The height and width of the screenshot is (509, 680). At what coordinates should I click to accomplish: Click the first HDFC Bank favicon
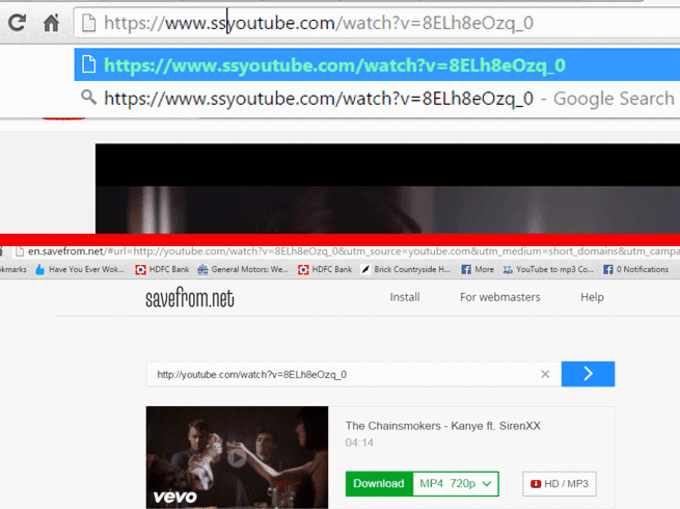pyautogui.click(x=140, y=270)
